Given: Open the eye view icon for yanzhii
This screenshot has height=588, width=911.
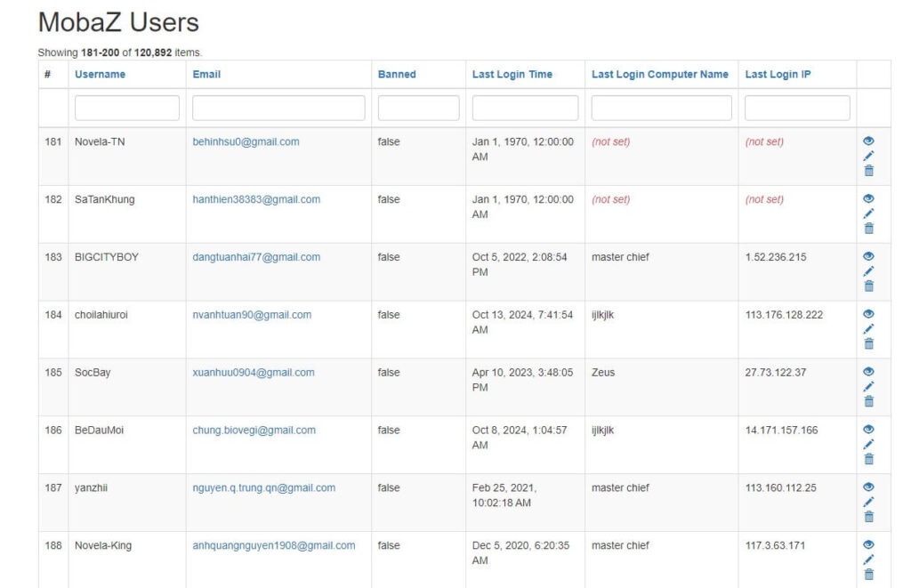Looking at the screenshot, I should point(868,487).
